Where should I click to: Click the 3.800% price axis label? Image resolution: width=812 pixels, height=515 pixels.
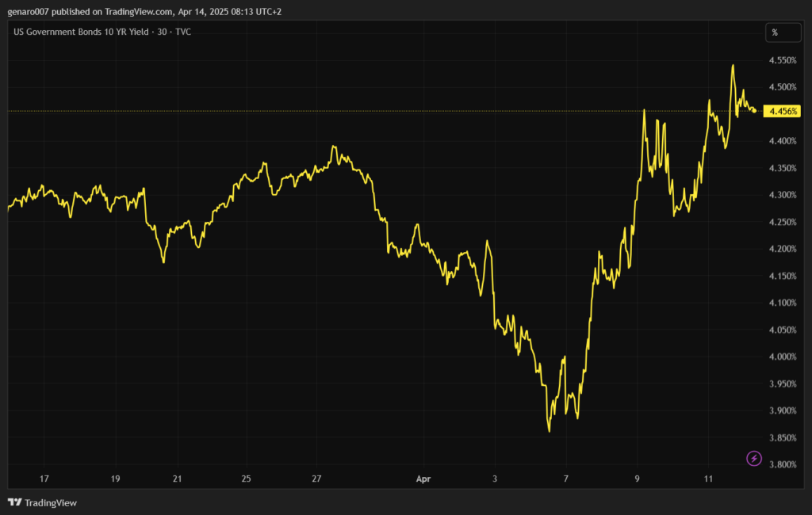coord(782,464)
